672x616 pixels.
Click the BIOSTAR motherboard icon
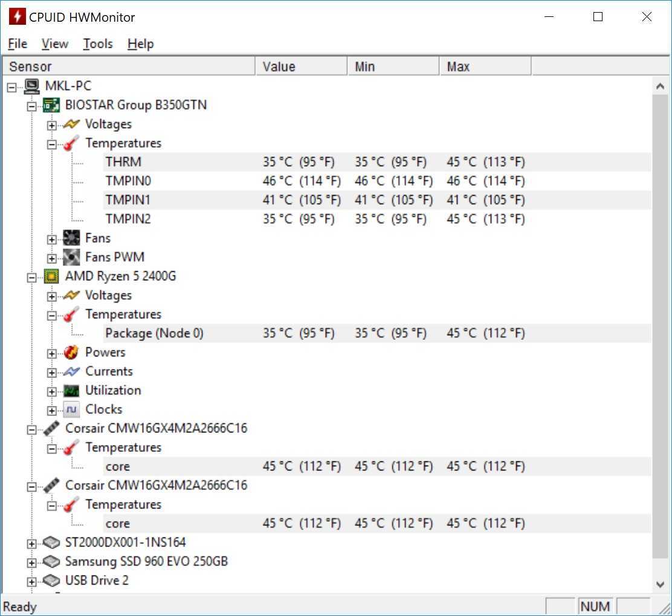[51, 105]
